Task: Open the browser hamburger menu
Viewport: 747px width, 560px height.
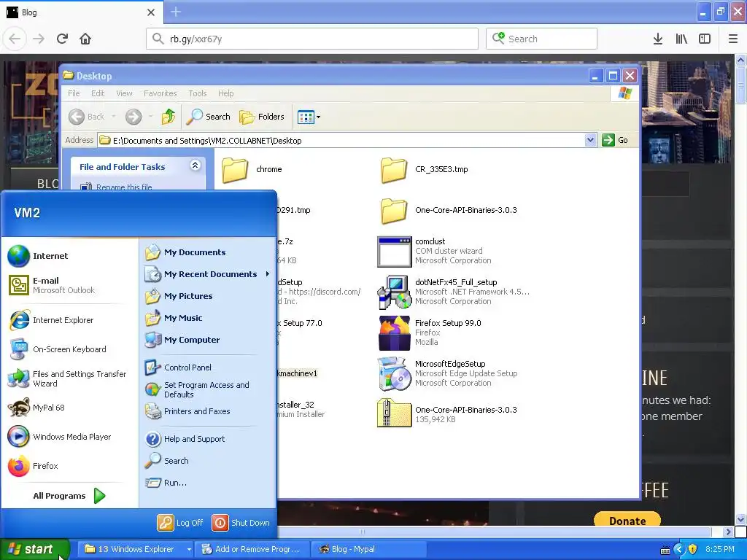Action: (732, 39)
